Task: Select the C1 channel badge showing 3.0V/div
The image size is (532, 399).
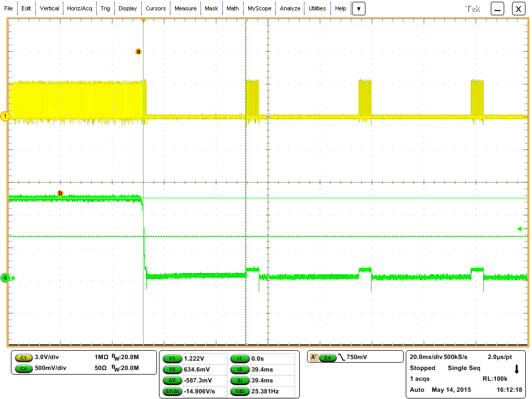Action: (x=24, y=358)
